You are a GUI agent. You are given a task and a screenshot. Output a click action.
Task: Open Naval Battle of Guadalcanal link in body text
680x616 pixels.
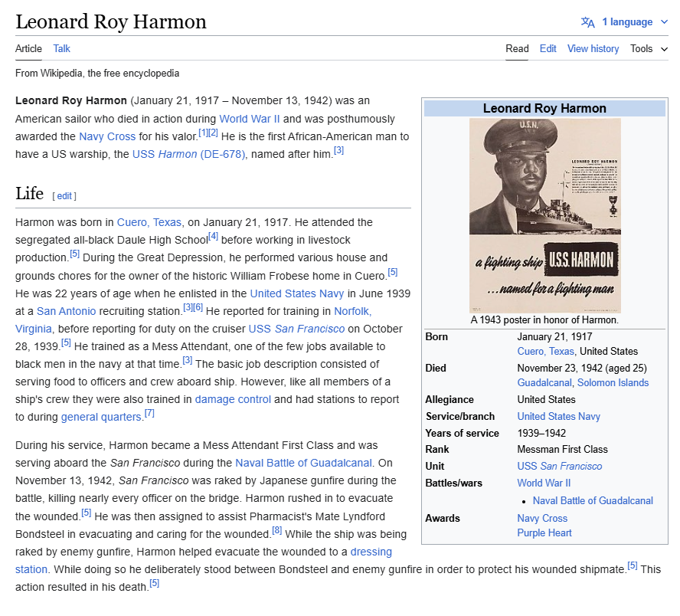[303, 464]
